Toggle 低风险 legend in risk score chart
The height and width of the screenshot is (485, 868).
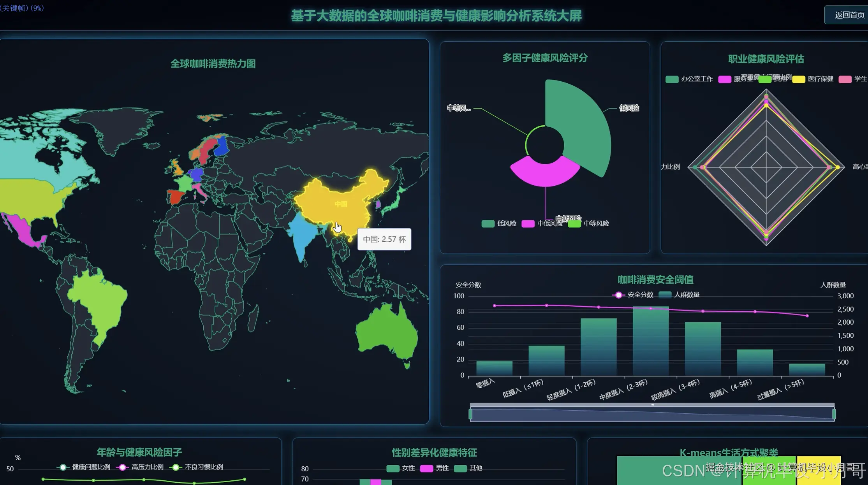point(488,223)
